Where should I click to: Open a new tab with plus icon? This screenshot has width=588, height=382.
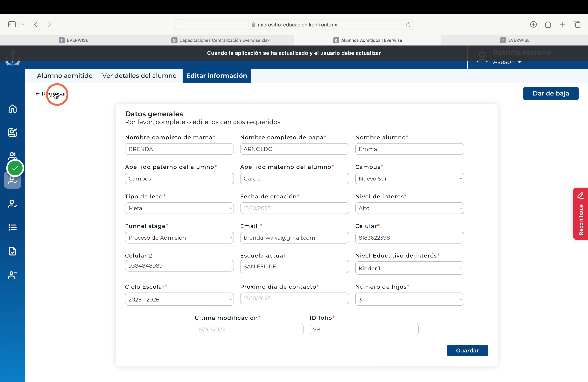[562, 24]
